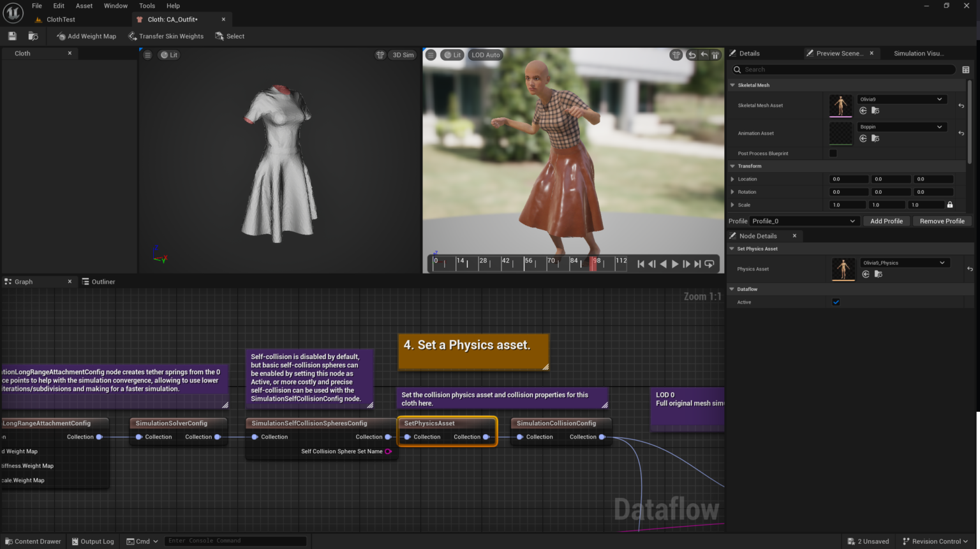Click the Transfer Skin Weights tool
980x549 pixels.
click(166, 36)
